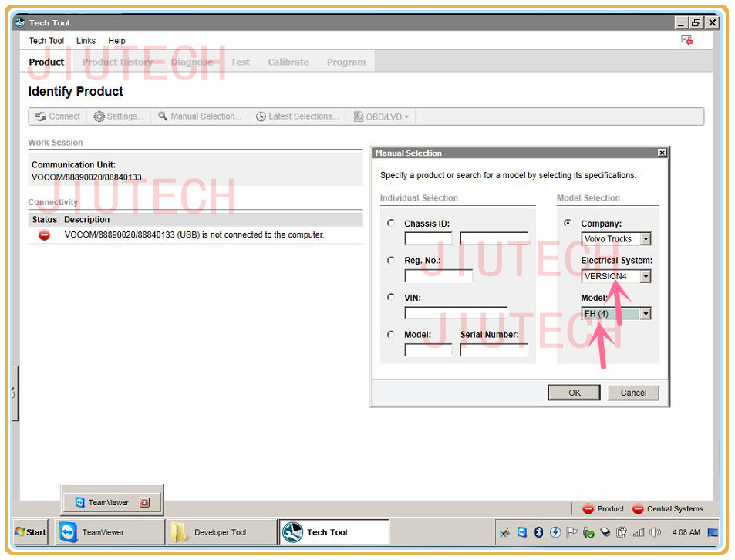
Task: Click the disk drive tray icon
Action: click(x=605, y=533)
